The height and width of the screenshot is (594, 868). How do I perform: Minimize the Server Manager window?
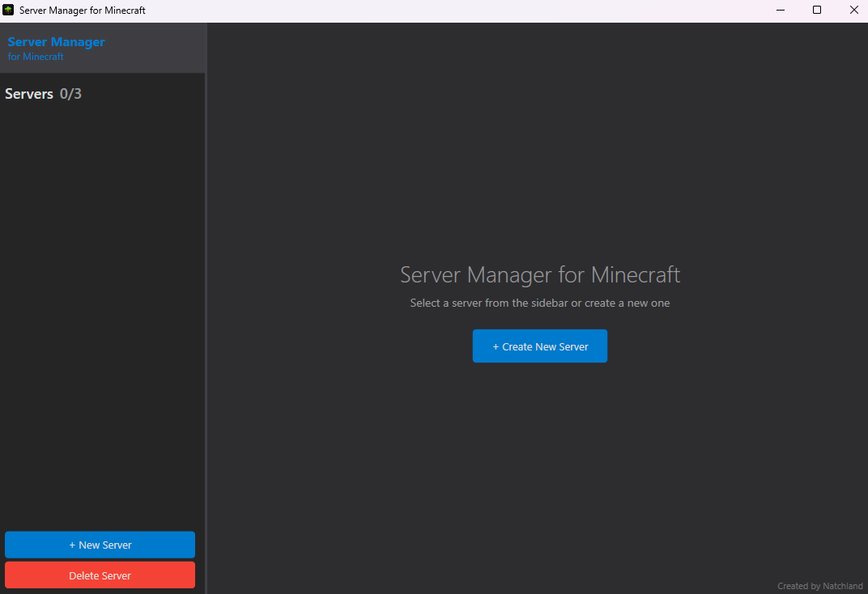780,10
